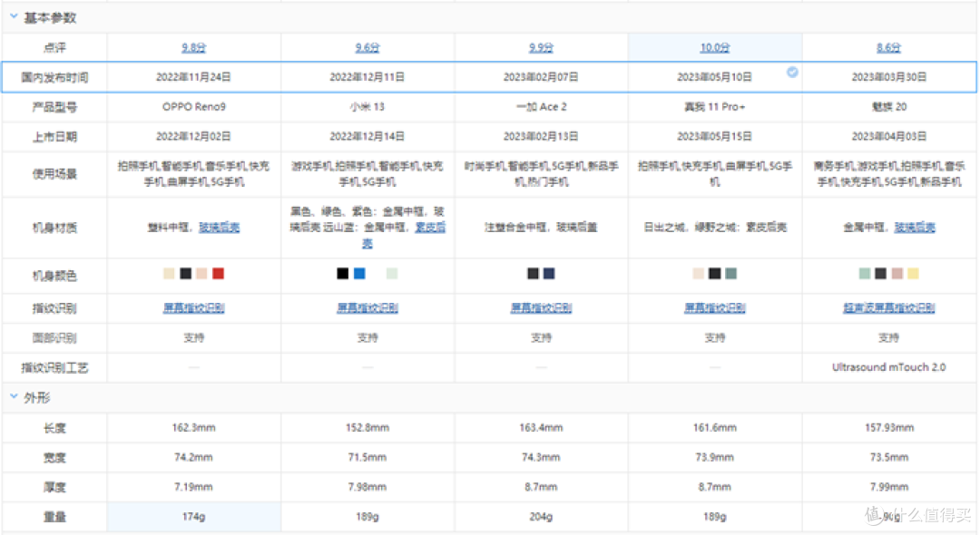The height and width of the screenshot is (535, 980).
Task: Pick the green color swatch for 魅族 20
Action: pos(865,274)
